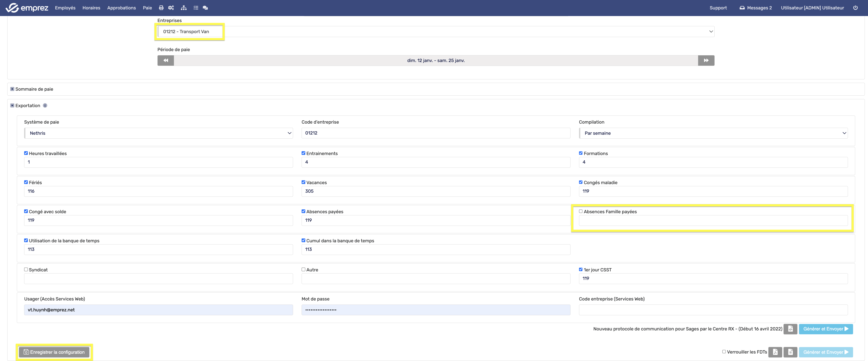The height and width of the screenshot is (361, 868).
Task: Open the chat bubbles icon
Action: click(x=205, y=8)
